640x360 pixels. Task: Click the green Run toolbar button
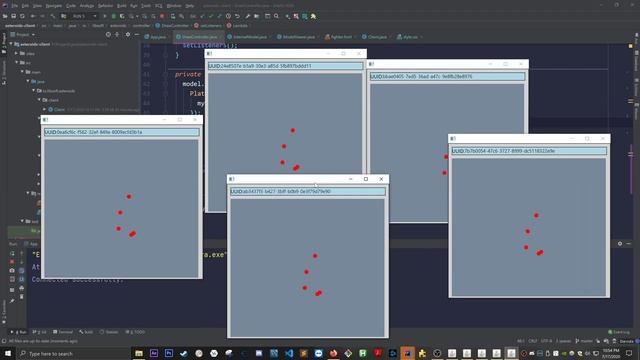click(x=105, y=16)
